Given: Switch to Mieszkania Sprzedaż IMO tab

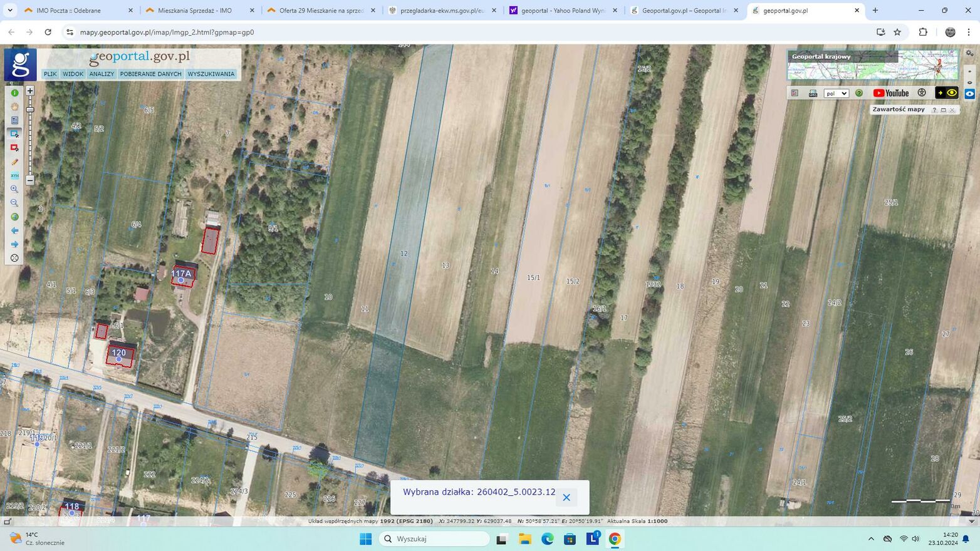Looking at the screenshot, I should 198,11.
